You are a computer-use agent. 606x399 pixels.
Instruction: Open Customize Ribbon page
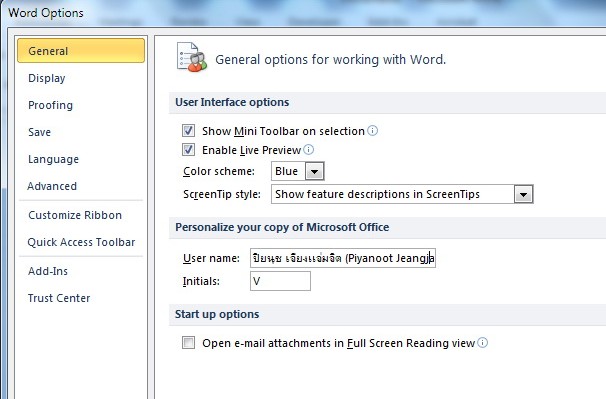click(75, 215)
